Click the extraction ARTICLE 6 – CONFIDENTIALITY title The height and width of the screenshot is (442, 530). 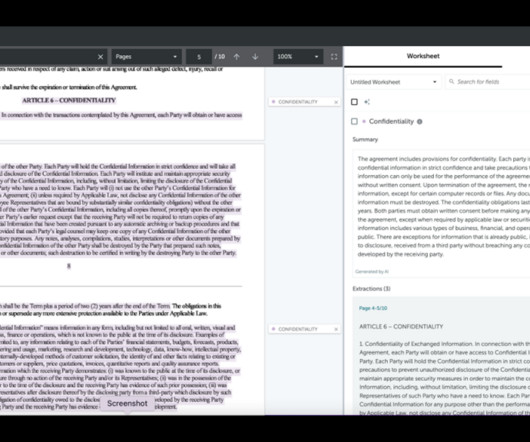point(401,326)
